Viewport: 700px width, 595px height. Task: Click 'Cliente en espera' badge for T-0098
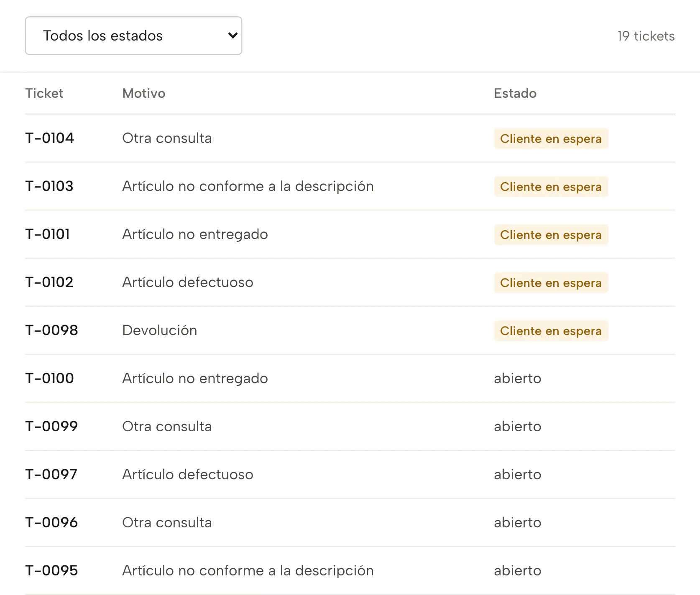(551, 331)
